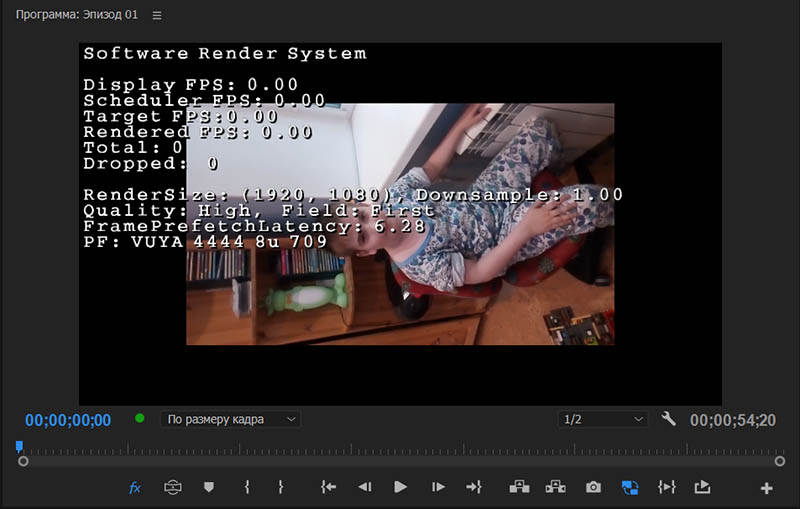The image size is (800, 509).
Task: Step forward one frame
Action: [438, 487]
